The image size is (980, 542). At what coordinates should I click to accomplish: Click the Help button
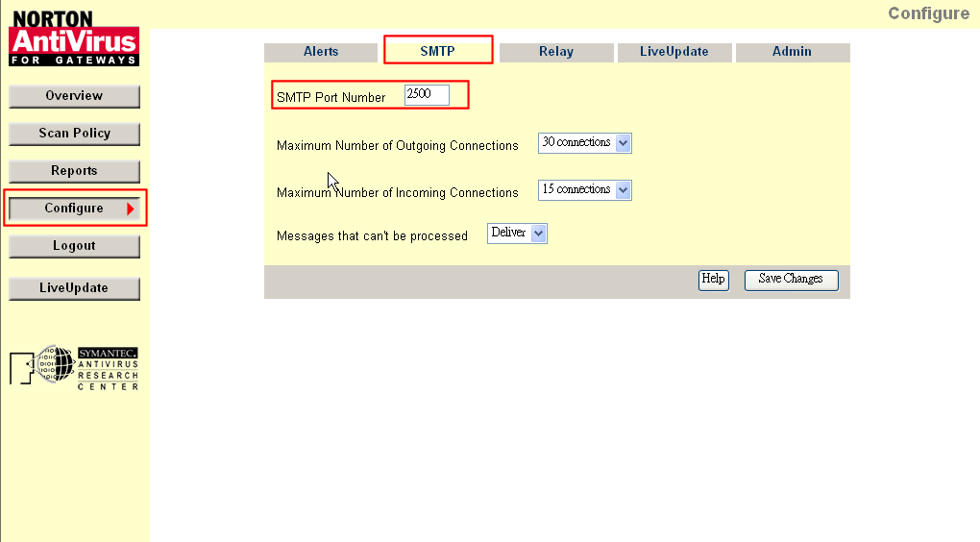coord(713,280)
